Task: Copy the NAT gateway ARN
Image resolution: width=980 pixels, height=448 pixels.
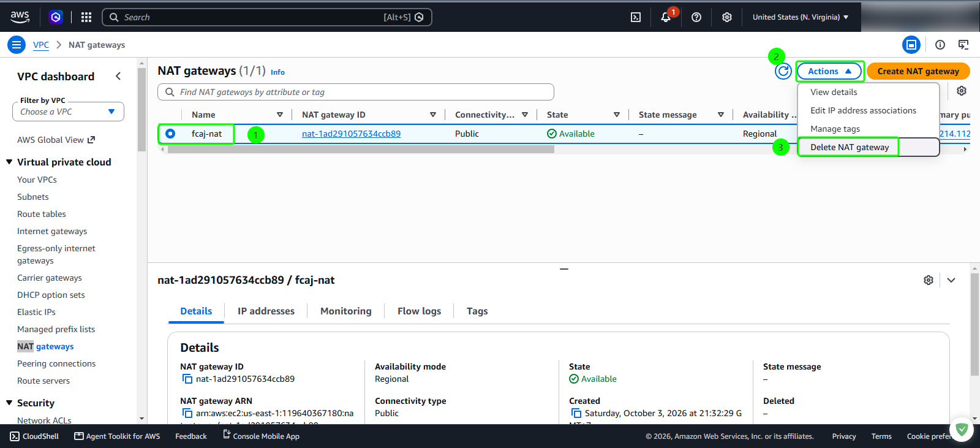Action: pos(187,413)
